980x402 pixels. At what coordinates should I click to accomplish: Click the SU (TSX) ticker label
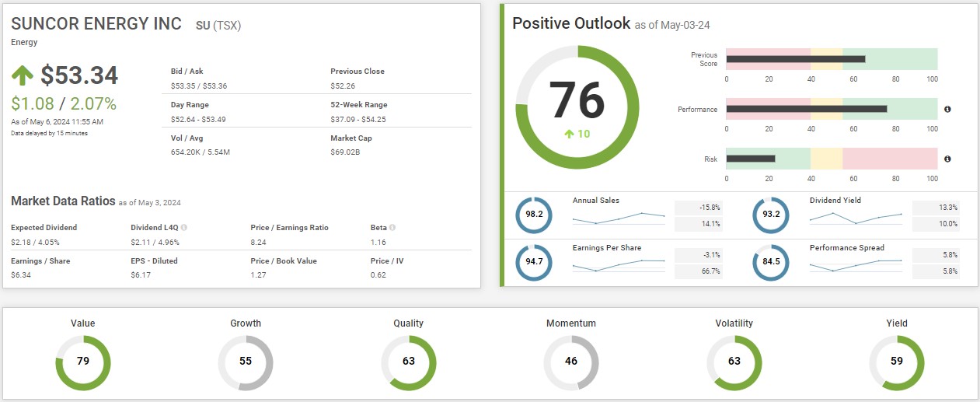point(218,25)
